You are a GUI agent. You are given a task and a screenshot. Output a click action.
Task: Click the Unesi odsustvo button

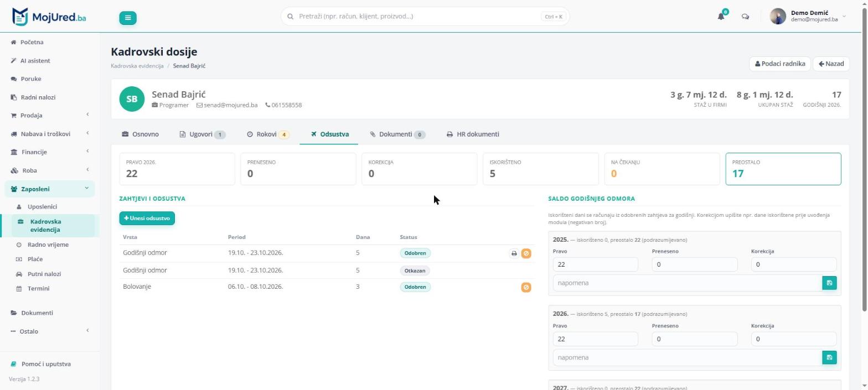[147, 219]
